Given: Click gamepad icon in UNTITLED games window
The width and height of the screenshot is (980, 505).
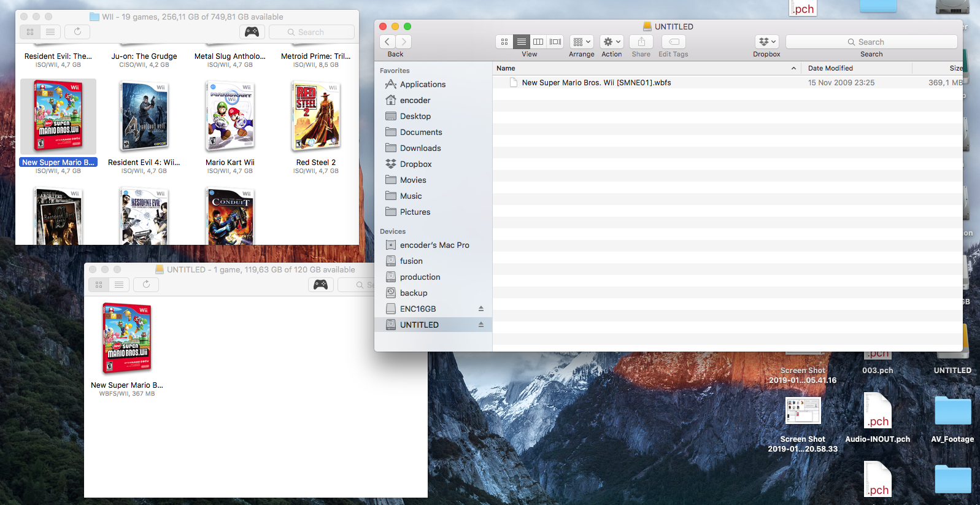Looking at the screenshot, I should 320,285.
